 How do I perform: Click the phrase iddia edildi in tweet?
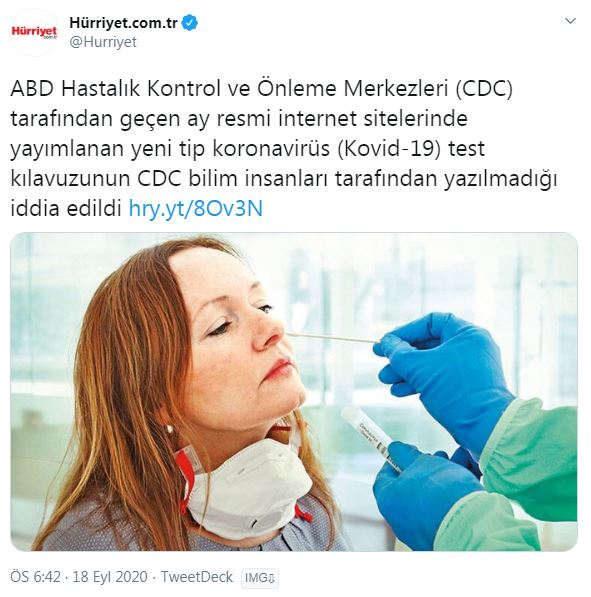[x=66, y=208]
